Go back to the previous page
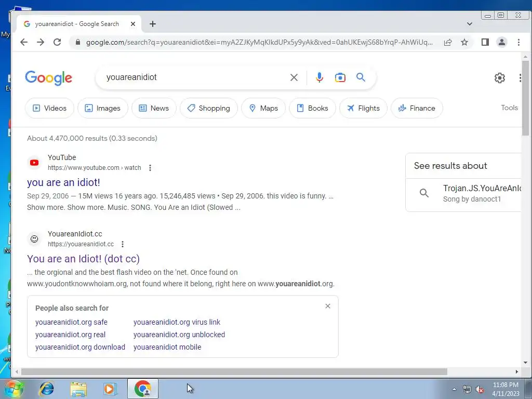The width and height of the screenshot is (532, 399). (24, 42)
